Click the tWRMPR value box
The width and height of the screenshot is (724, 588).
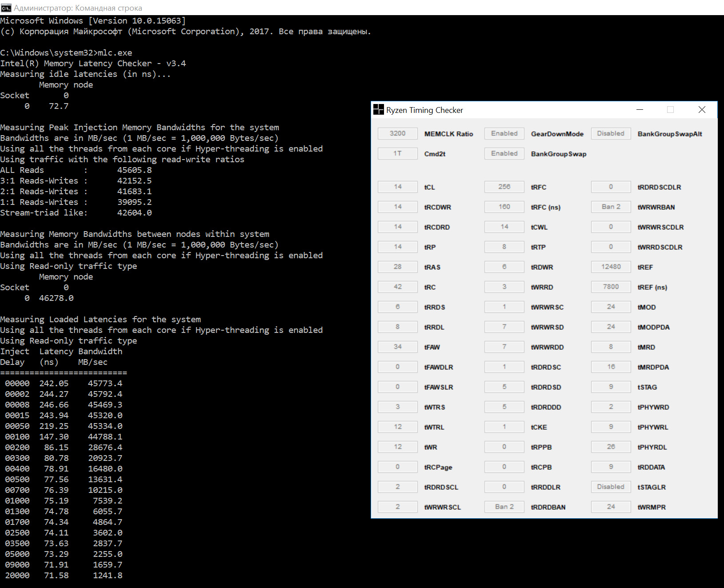[611, 507]
